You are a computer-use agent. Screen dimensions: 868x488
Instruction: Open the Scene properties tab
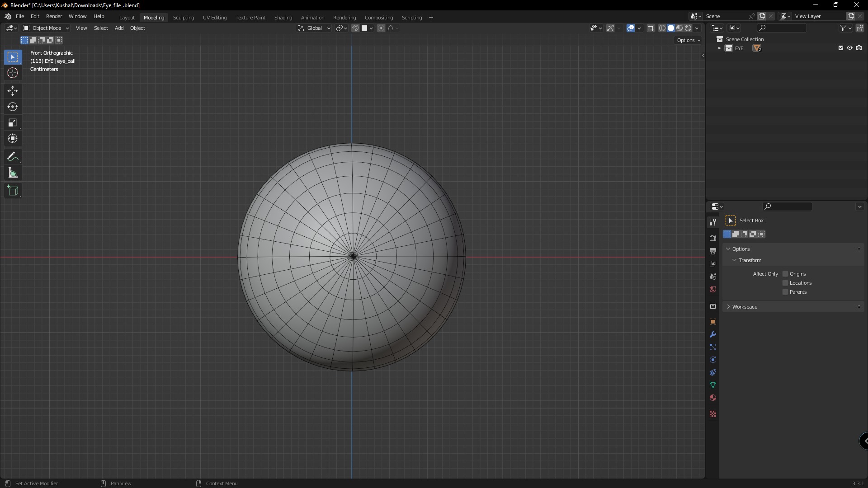pyautogui.click(x=713, y=277)
